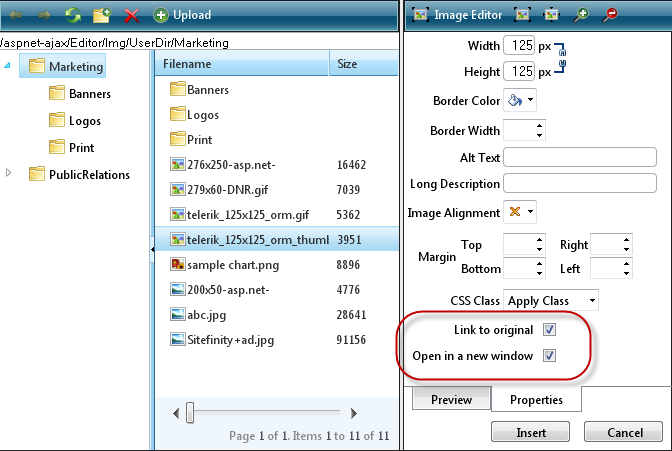Screen dimensions: 672x451
Task: Create a new folder
Action: tap(102, 15)
